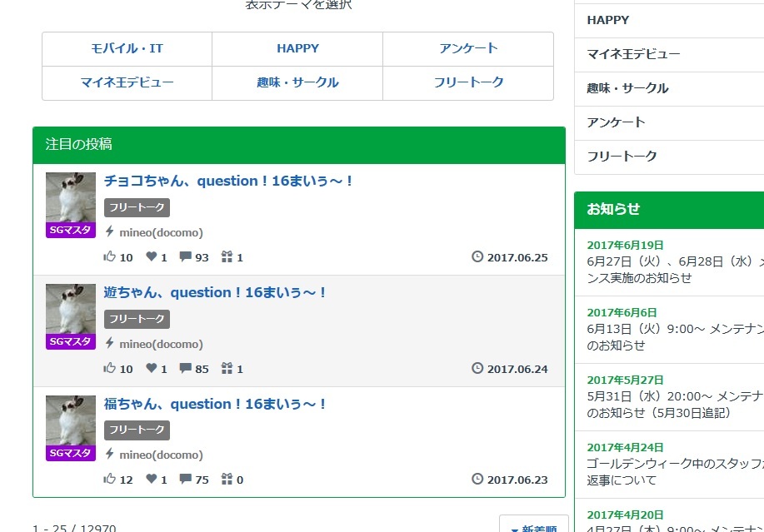Screen dimensions: 764x532
Task: Click the heart icon on the チョコちゃん post
Action: [x=152, y=257]
